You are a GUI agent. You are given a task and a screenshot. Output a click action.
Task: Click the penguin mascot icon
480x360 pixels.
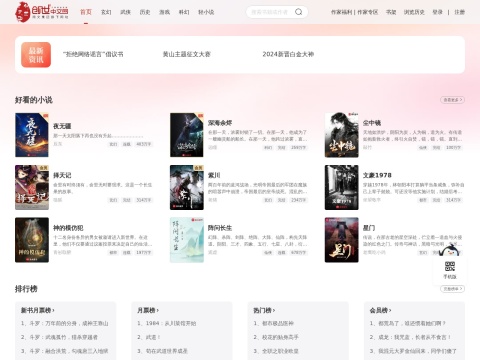point(449,250)
